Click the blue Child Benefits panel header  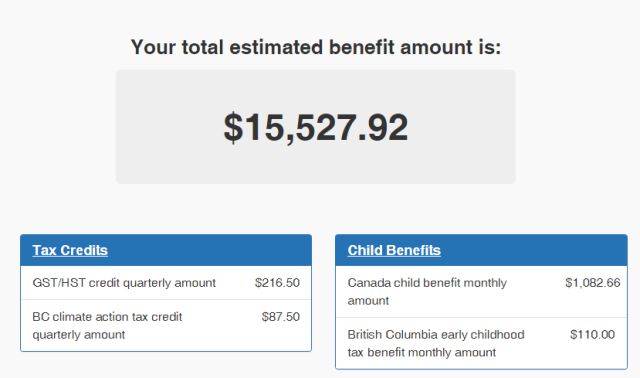(x=481, y=250)
